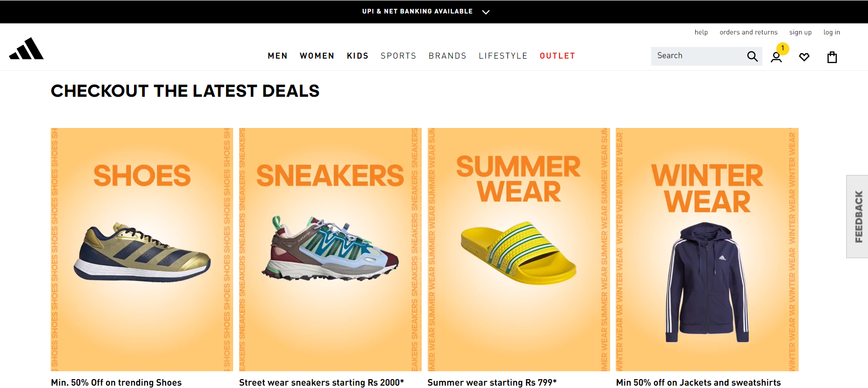The image size is (868, 388).
Task: Click the yellow notification badge
Action: tap(783, 48)
